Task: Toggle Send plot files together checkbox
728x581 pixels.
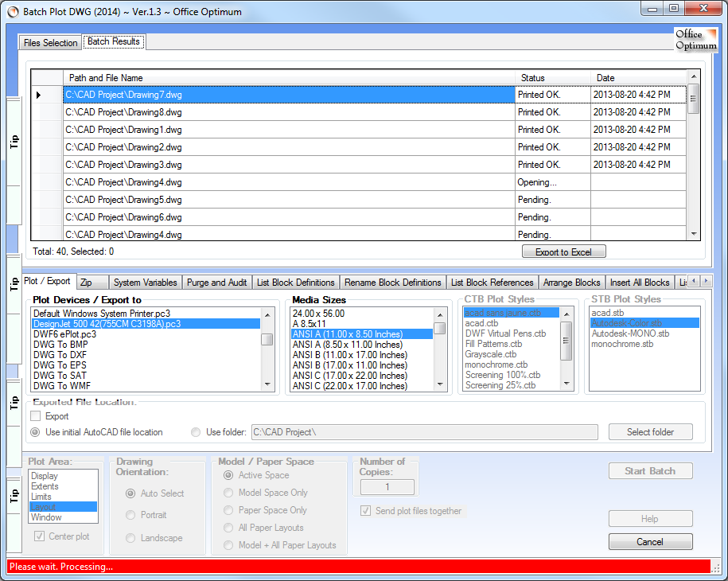Action: tap(366, 511)
